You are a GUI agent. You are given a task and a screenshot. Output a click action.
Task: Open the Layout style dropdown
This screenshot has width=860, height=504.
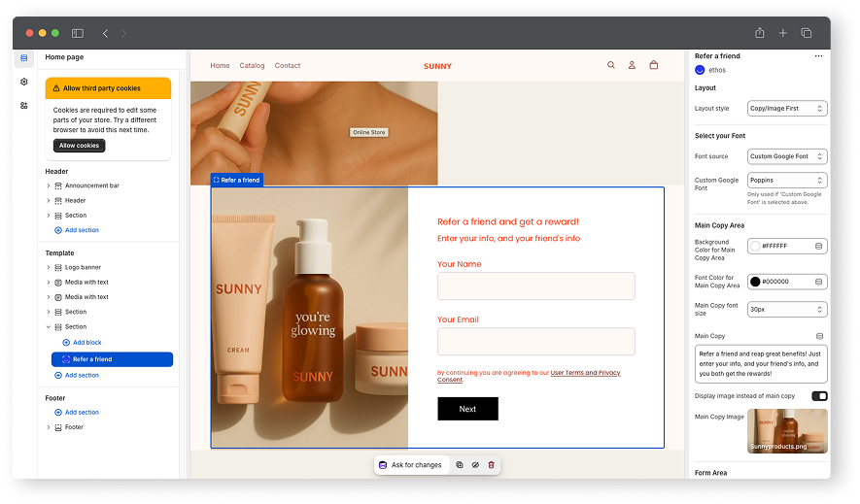[787, 109]
